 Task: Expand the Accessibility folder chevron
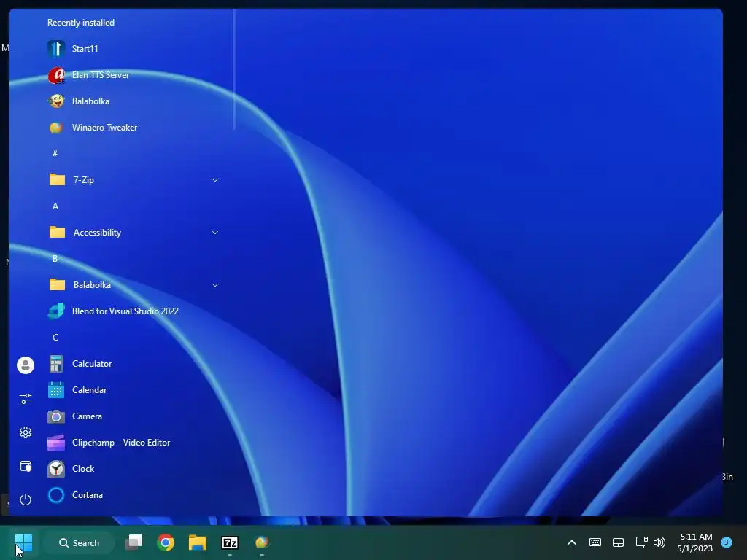[215, 233]
